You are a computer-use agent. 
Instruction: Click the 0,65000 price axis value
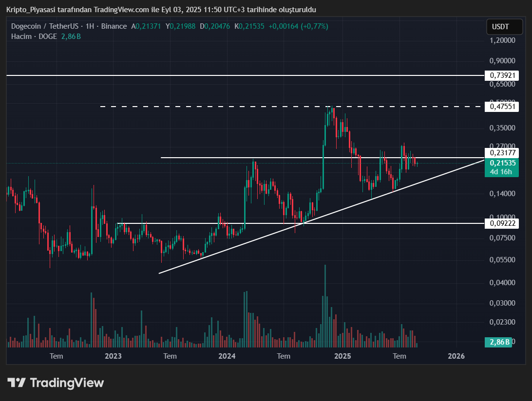click(x=502, y=84)
